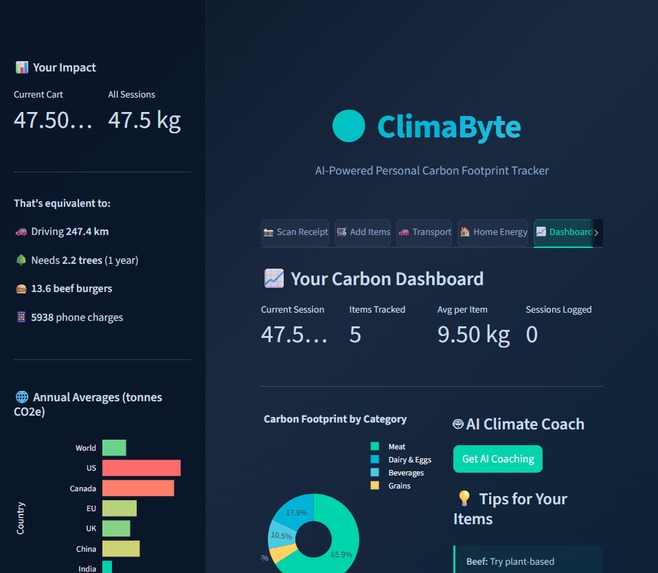Screen dimensions: 658x573
Task: Click the All Sessions value 47.5 kg
Action: (x=144, y=120)
